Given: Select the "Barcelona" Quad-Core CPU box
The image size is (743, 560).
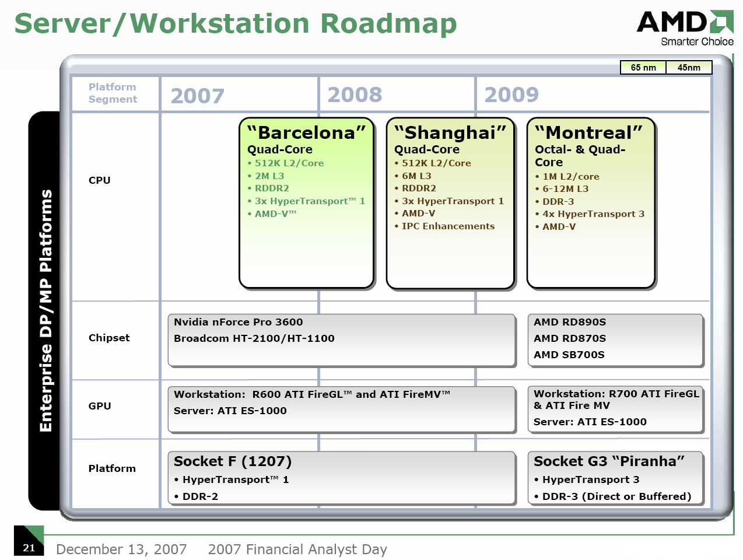Looking at the screenshot, I should click(x=307, y=203).
